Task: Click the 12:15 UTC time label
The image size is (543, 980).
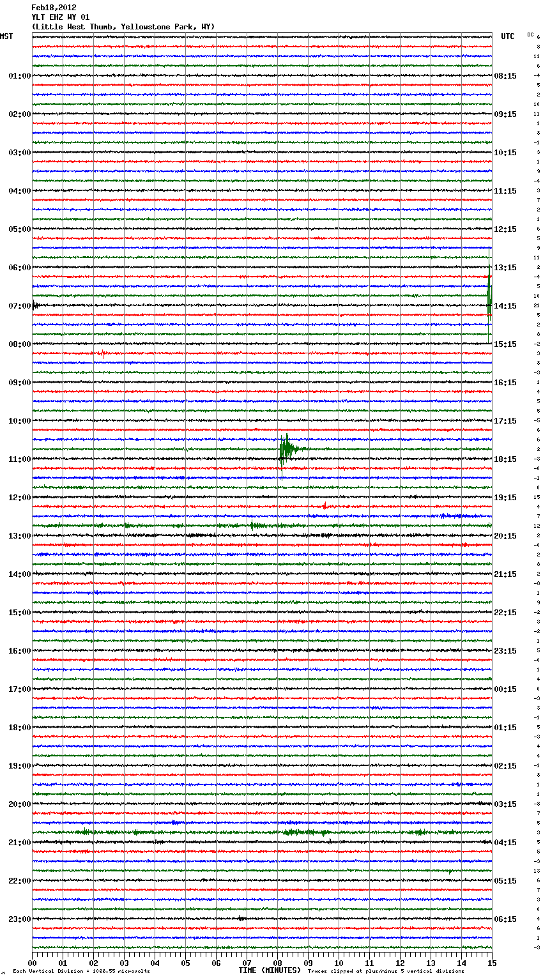Action: click(505, 229)
